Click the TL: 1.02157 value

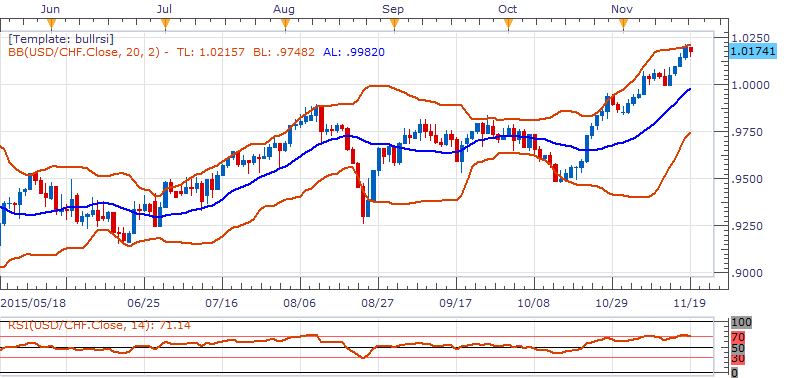point(211,52)
